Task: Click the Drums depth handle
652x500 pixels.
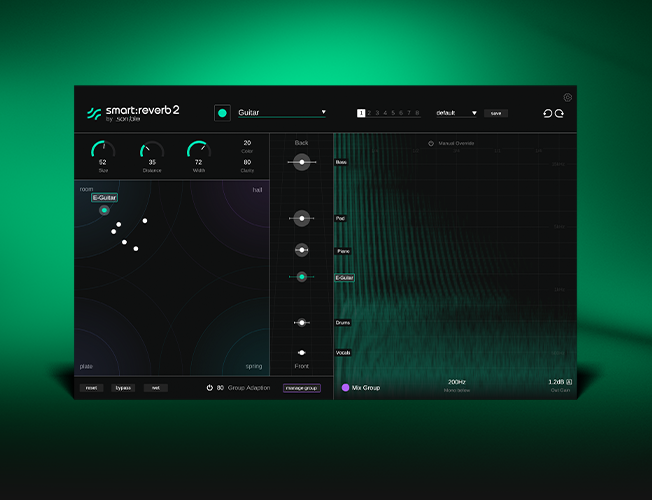Action: click(302, 322)
